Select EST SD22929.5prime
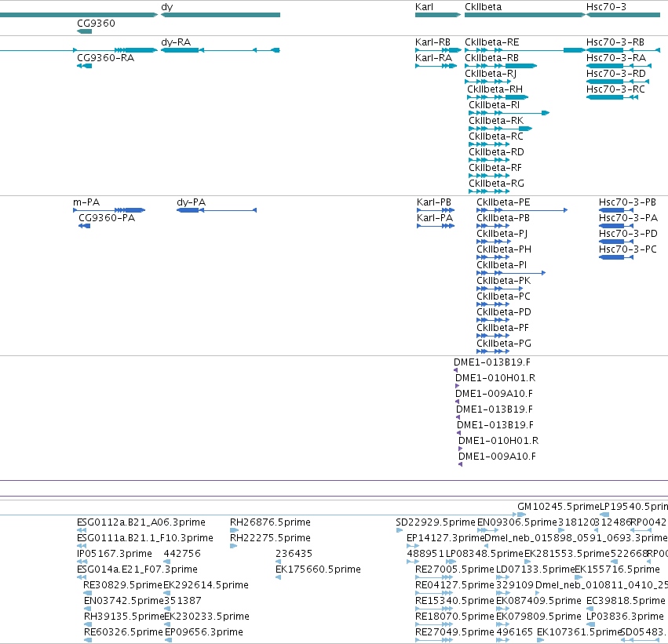Viewport: 668px width, 644px height. pos(436,522)
